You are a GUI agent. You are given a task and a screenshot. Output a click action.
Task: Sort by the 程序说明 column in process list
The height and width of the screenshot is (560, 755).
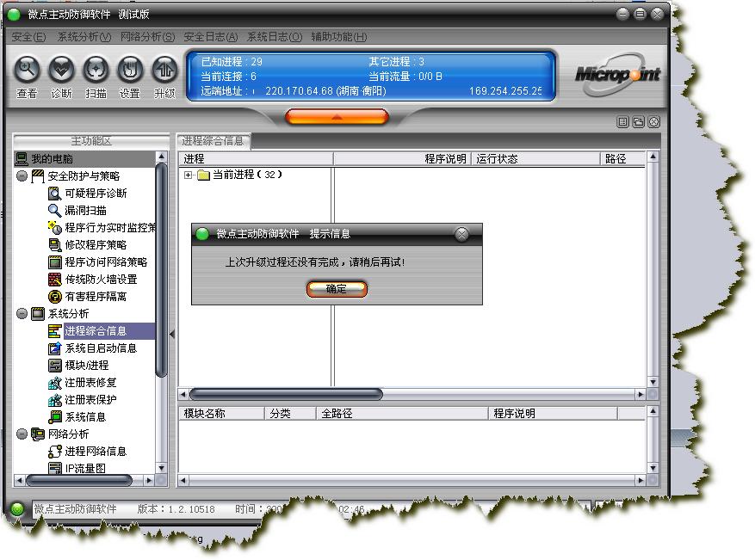tap(401, 159)
